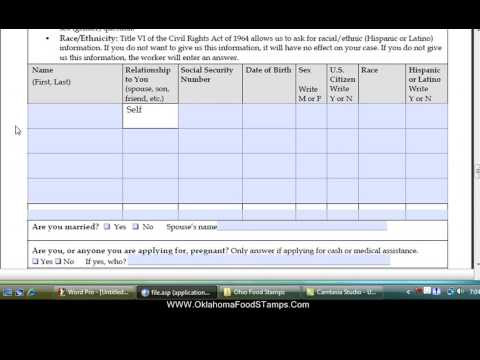Click Date of Birth cell in row directly below Self
This screenshot has width=480, height=360.
(x=269, y=141)
